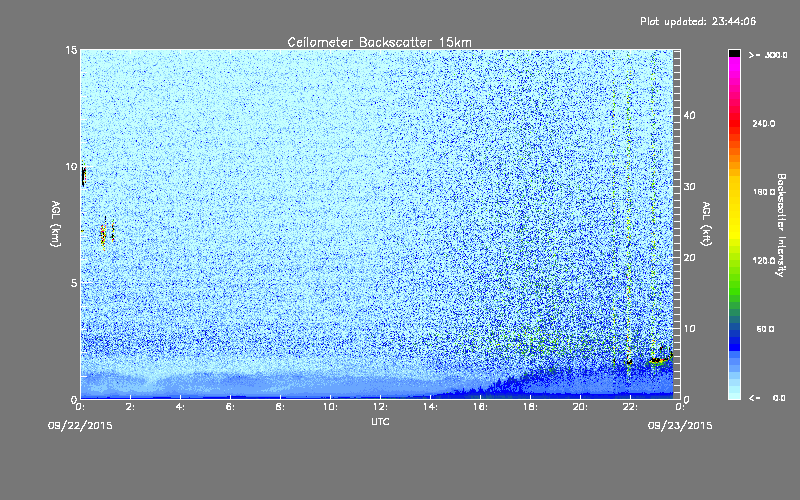
Task: Click the right 'AGL (kft)' axis label
Action: 706,224
